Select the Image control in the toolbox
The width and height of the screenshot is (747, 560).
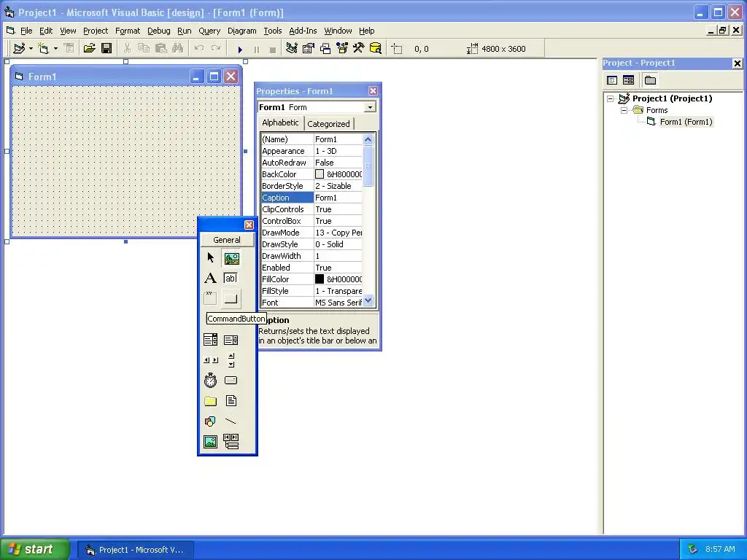pos(211,442)
